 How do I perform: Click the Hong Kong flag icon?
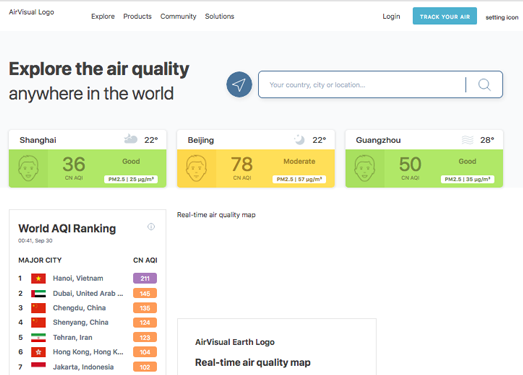(38, 352)
